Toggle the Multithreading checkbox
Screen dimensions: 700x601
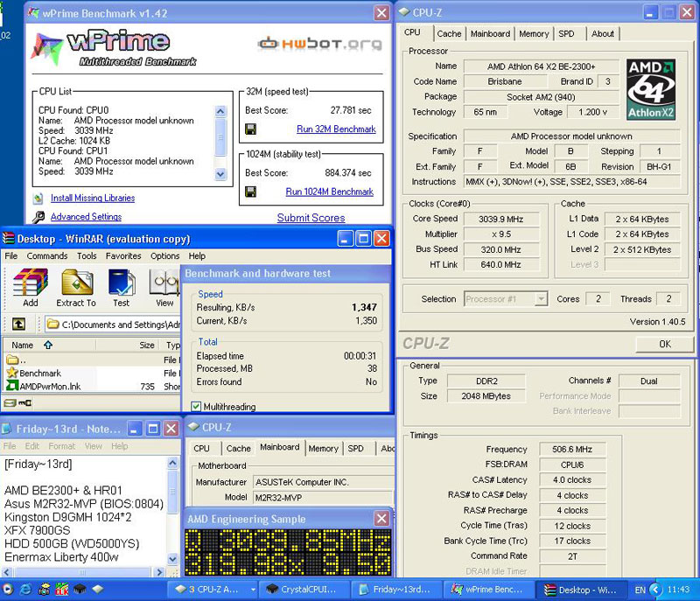(195, 407)
